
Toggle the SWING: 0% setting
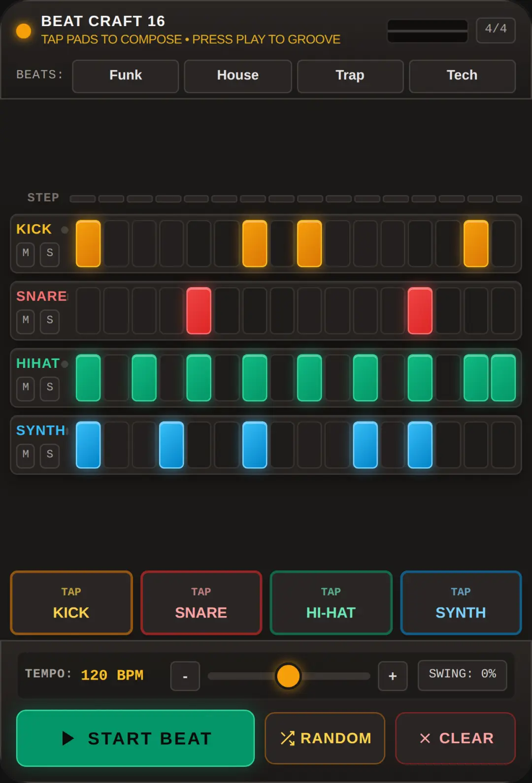[x=462, y=675]
